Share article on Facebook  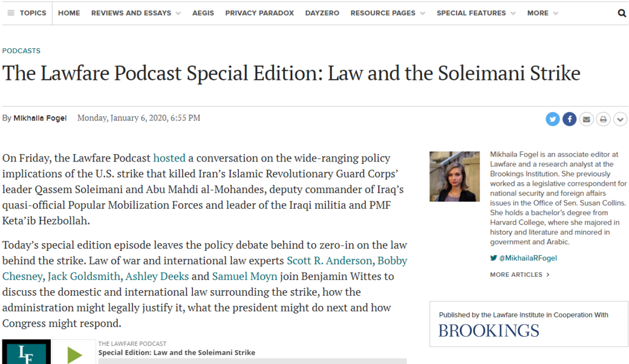[570, 119]
